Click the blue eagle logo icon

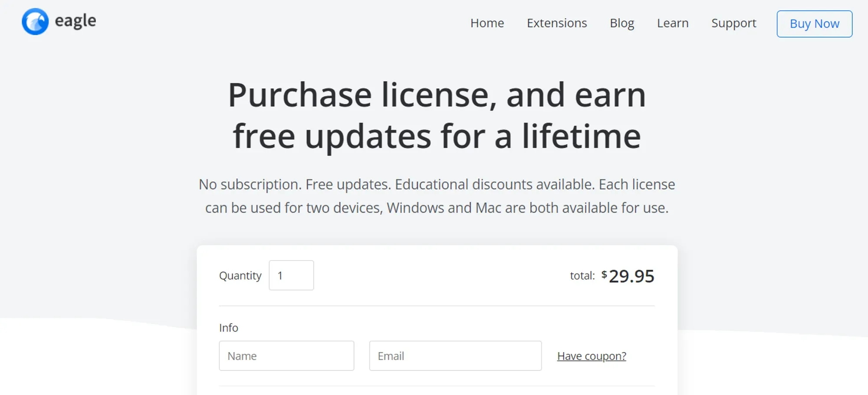[35, 22]
